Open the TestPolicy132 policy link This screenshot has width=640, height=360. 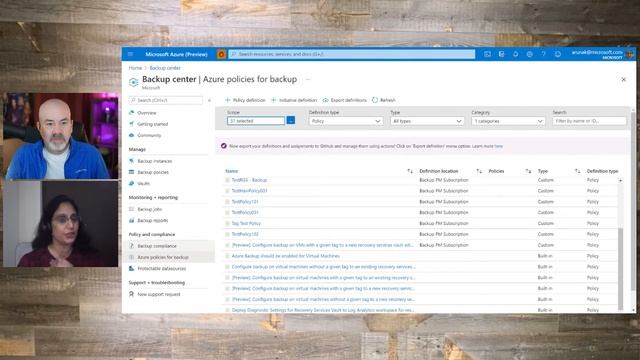coord(245,234)
